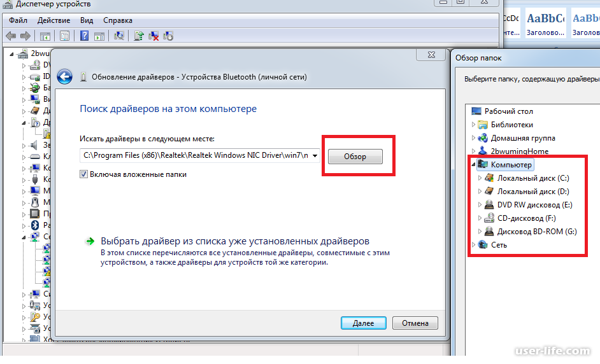Screen dimensions: 600x364
Task: Open the Действие menu
Action: (54, 20)
